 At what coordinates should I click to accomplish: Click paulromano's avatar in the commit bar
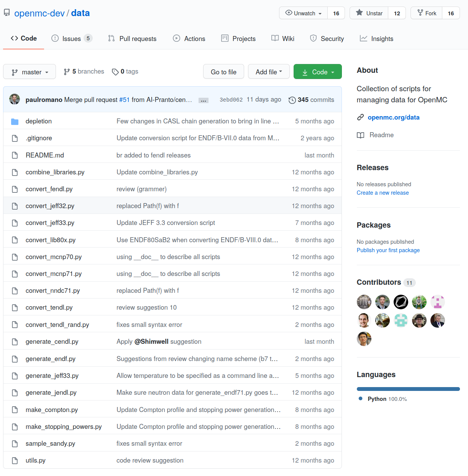pyautogui.click(x=15, y=99)
